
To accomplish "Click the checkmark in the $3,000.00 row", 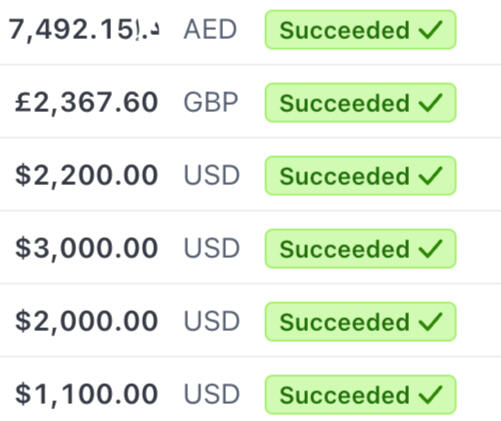I will 431,249.
